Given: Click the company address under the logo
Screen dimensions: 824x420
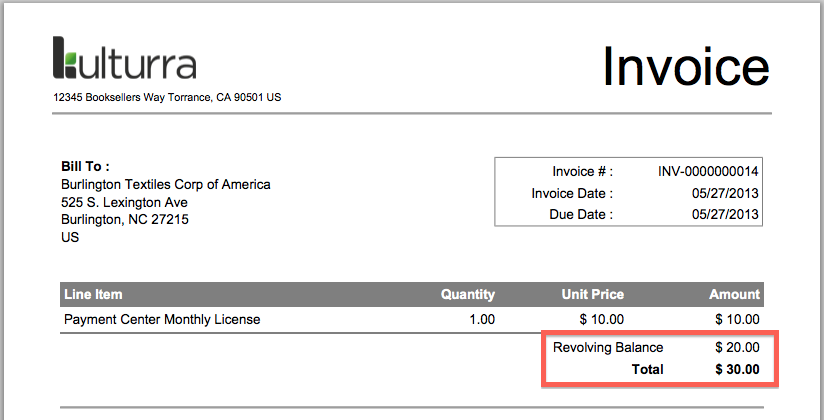Looking at the screenshot, I should (167, 98).
